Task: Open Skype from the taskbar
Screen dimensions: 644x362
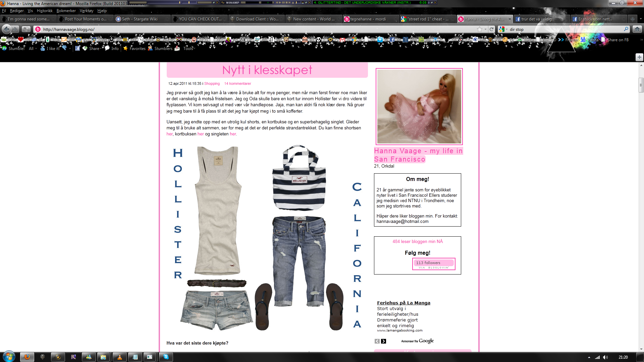Action: click(166, 357)
